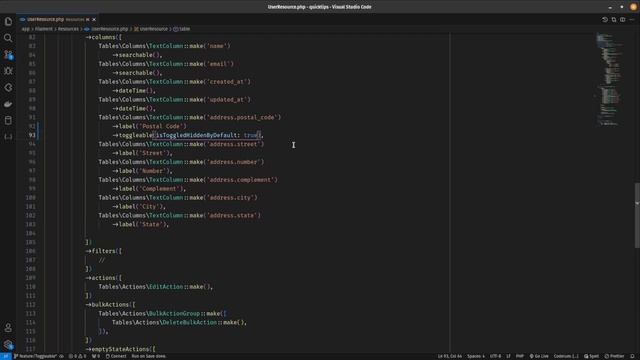The height and width of the screenshot is (360, 640).
Task: Click the 'address.state' string on line 102
Action: pos(234,216)
